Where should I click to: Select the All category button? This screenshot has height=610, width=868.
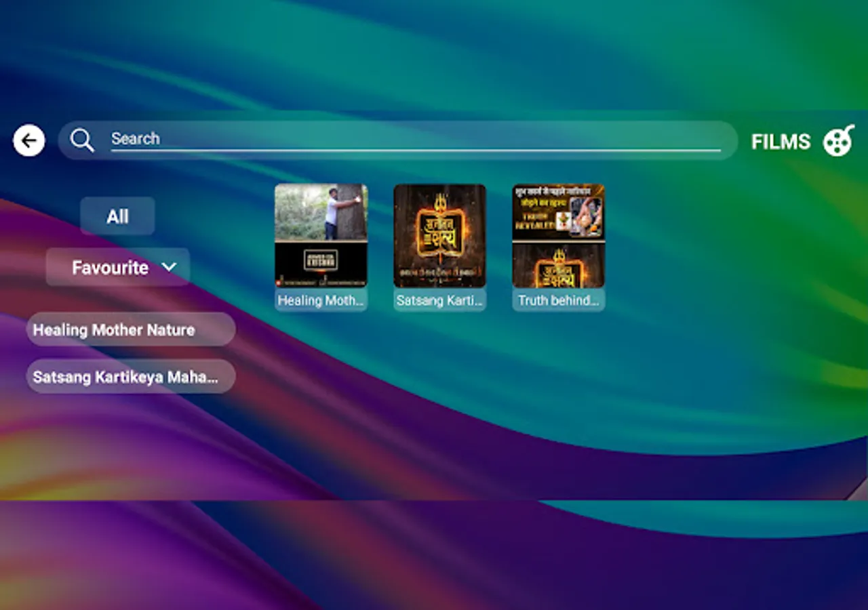point(117,216)
